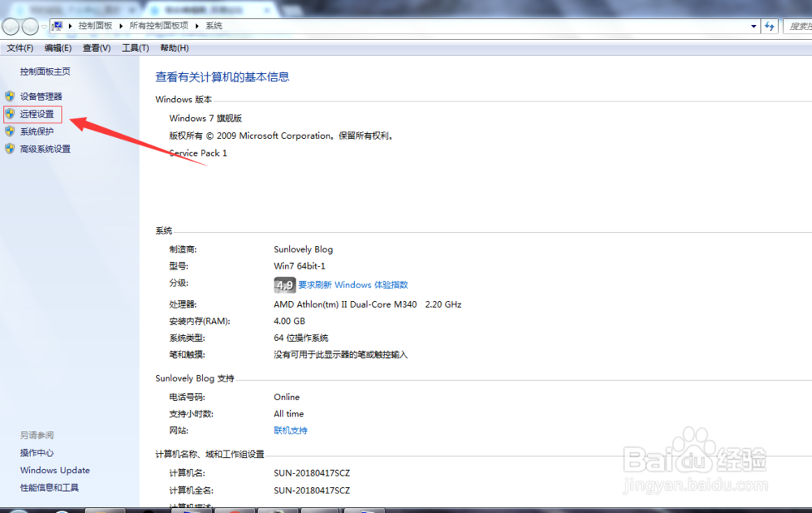
Task: Open 联机支持 under 网站
Action: point(290,430)
